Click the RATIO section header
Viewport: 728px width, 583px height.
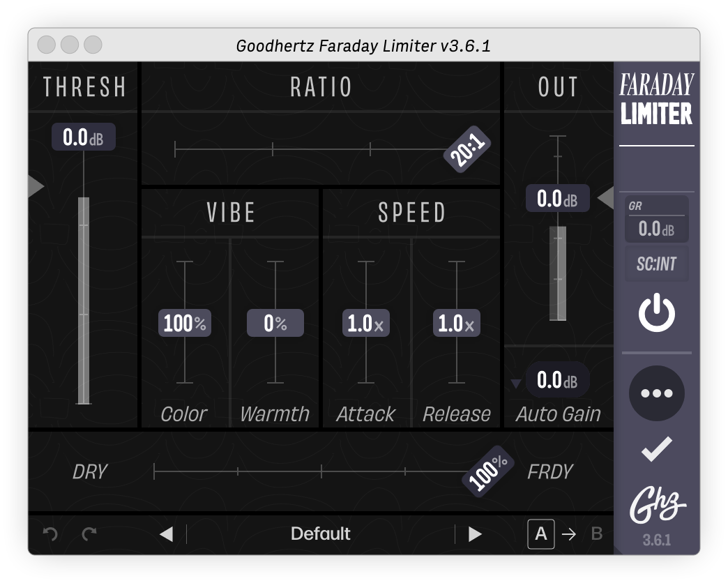click(x=321, y=86)
